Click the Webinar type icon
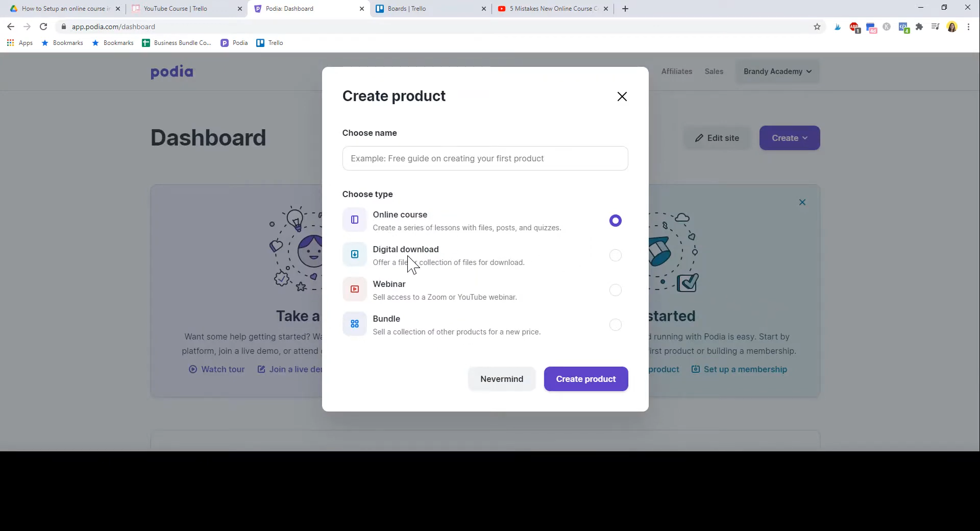This screenshot has height=531, width=980. tap(355, 289)
